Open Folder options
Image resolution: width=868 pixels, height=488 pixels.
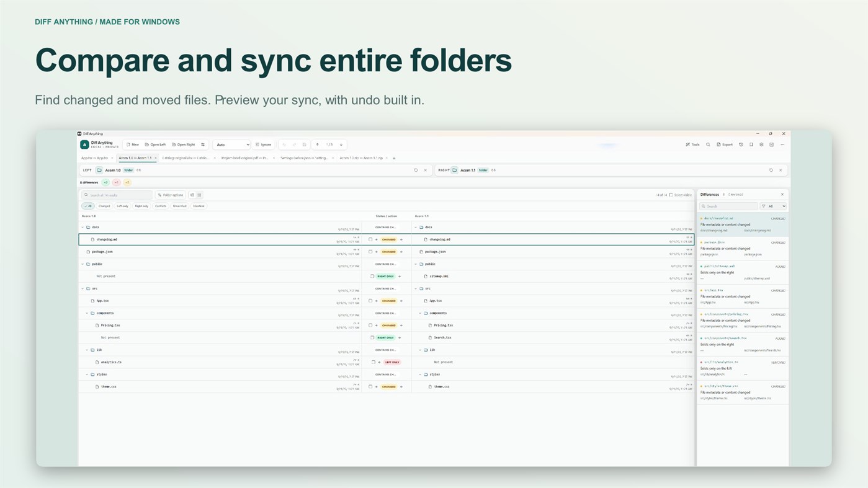[x=171, y=195]
